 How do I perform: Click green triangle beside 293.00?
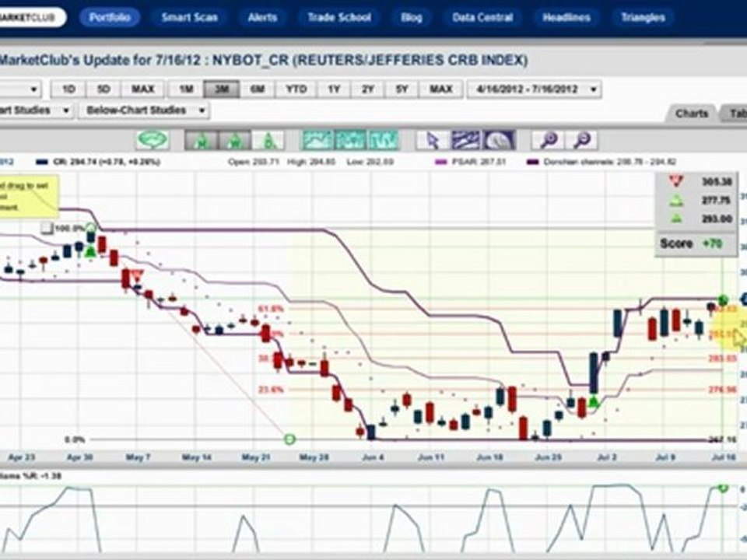(x=676, y=219)
